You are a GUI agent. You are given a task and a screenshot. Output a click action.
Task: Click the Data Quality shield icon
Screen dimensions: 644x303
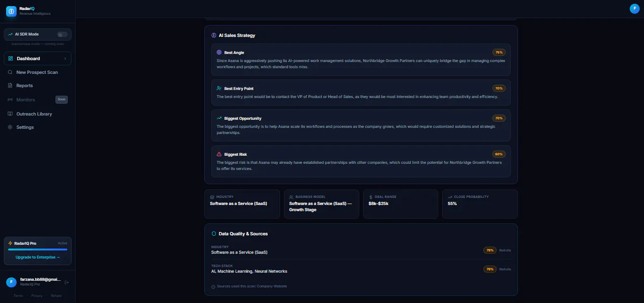tap(214, 234)
